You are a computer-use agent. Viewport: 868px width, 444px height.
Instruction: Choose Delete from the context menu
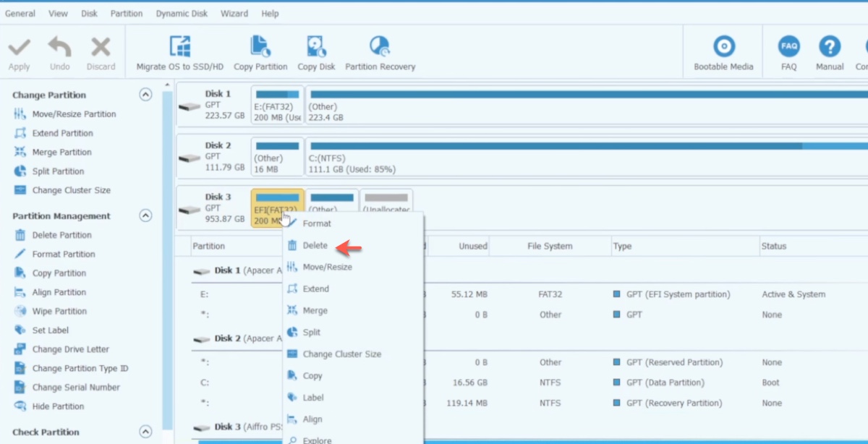coord(315,246)
